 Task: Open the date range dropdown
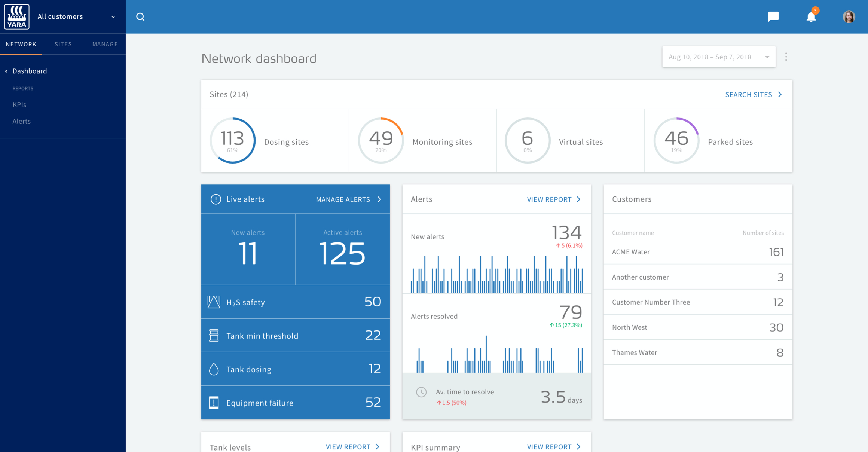(x=718, y=57)
